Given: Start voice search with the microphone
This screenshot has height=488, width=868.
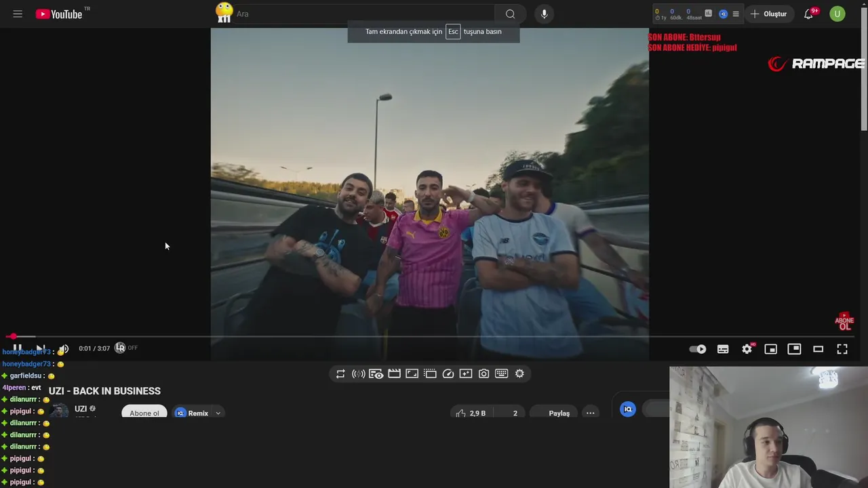Looking at the screenshot, I should pos(544,14).
